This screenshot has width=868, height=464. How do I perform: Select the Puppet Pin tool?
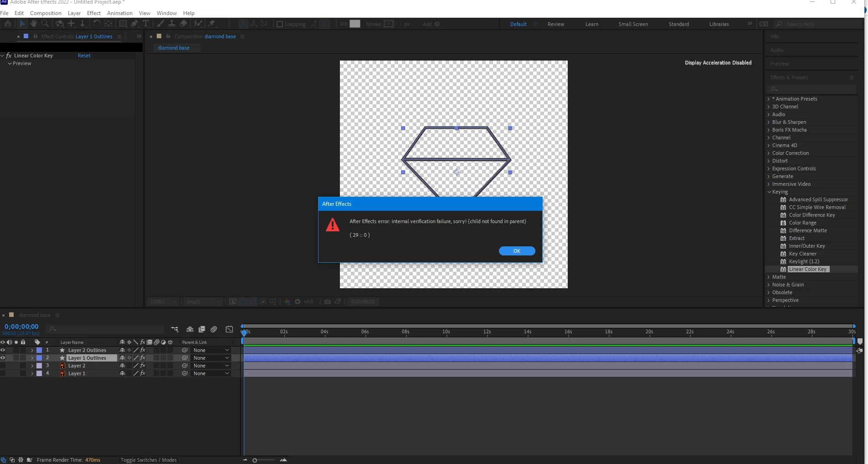[x=212, y=24]
